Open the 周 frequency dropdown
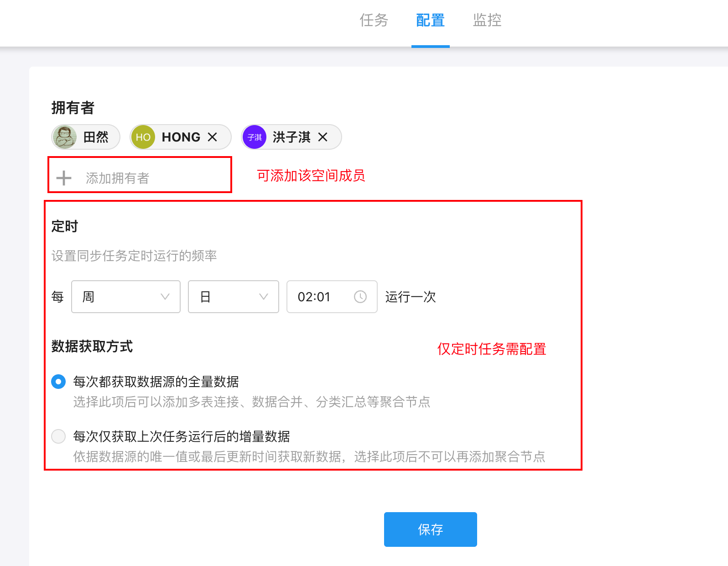 click(x=125, y=297)
